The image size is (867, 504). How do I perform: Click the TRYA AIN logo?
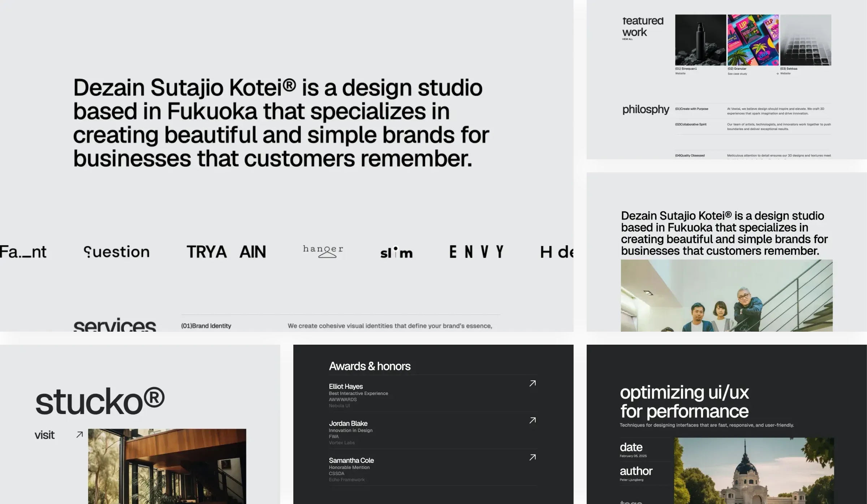[226, 252]
